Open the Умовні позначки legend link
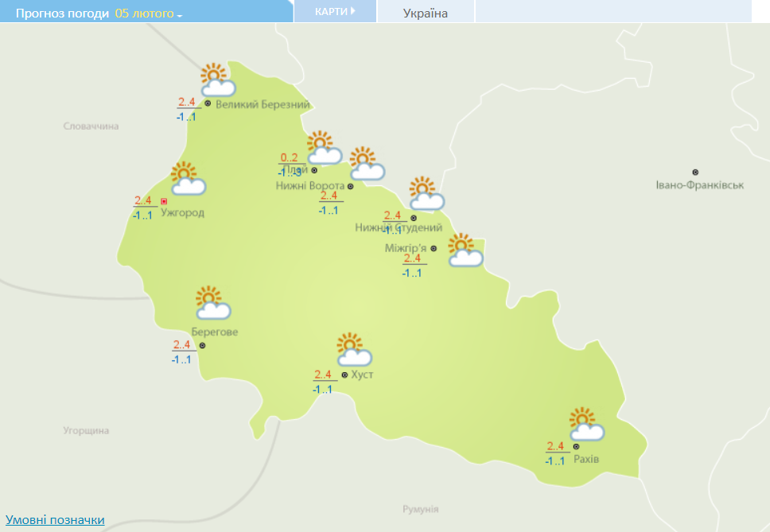Screen dimensions: 770x532 [54, 520]
